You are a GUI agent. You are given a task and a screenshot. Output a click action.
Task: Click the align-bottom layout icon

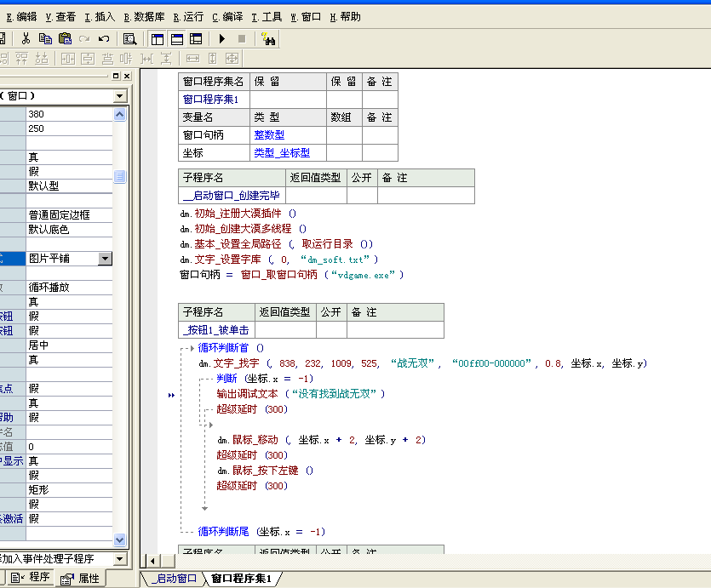[x=42, y=59]
